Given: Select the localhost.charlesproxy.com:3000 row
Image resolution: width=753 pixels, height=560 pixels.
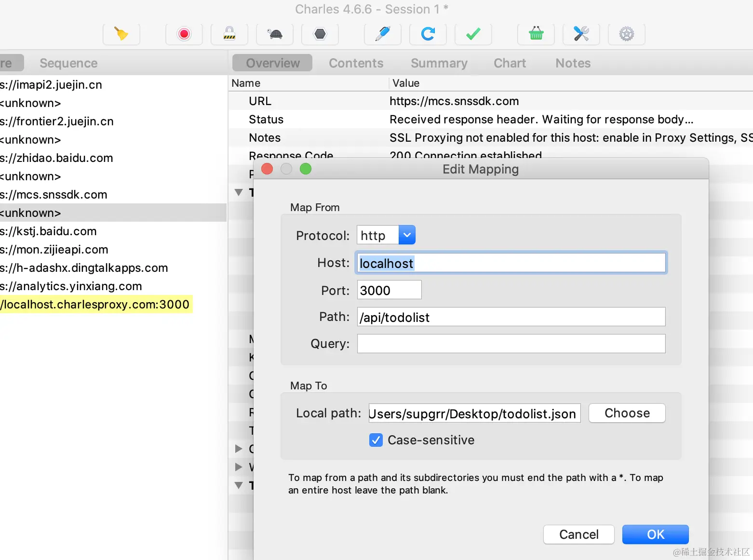Looking at the screenshot, I should [96, 304].
